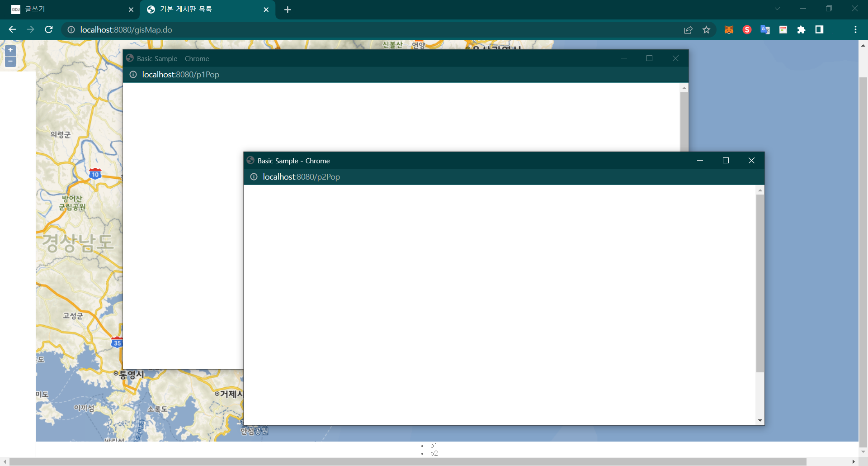The height and width of the screenshot is (466, 868).
Task: Click the 신불산 label on the map
Action: tap(392, 45)
